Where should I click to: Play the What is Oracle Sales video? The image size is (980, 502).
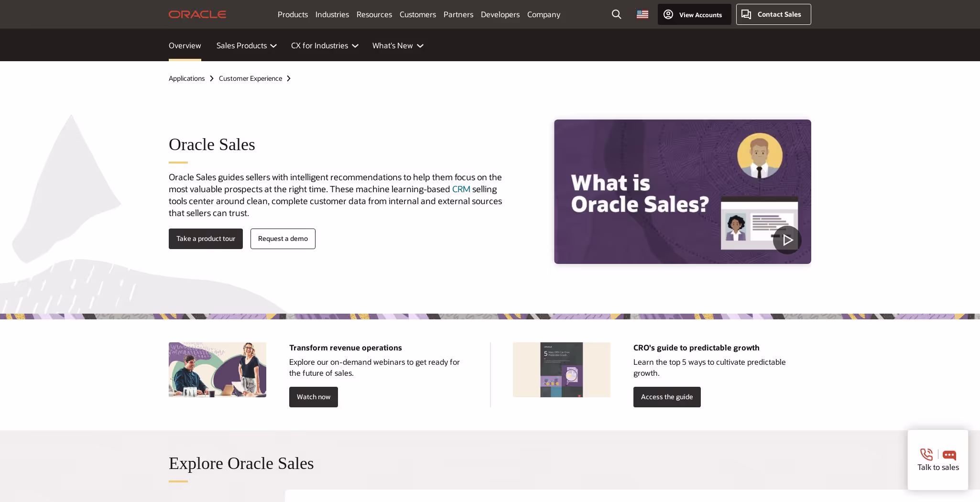point(787,240)
